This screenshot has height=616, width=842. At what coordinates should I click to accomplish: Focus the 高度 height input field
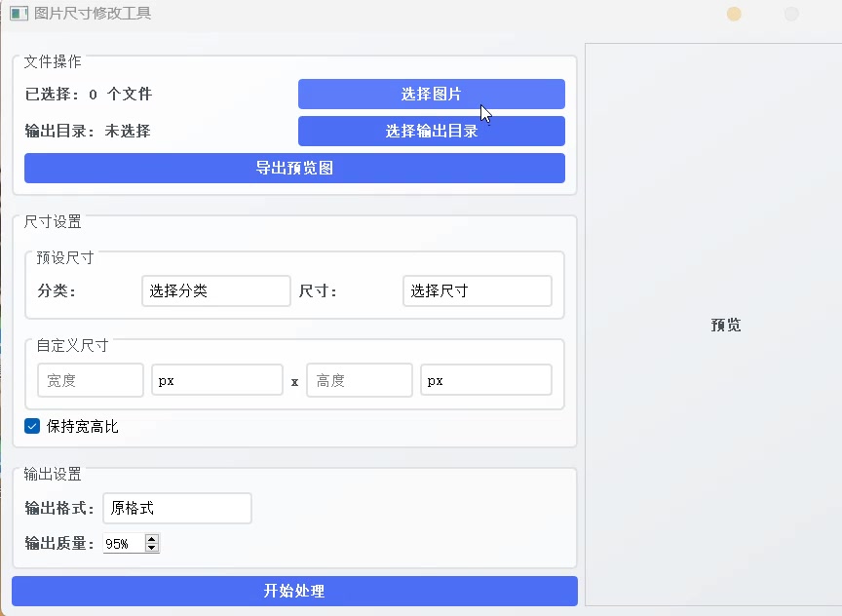[359, 380]
